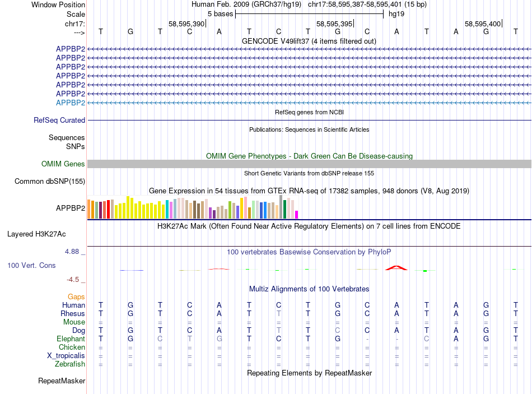Image resolution: width=532 pixels, height=394 pixels.
Task: Select the Rhesus alignment row label
Action: tap(73, 313)
